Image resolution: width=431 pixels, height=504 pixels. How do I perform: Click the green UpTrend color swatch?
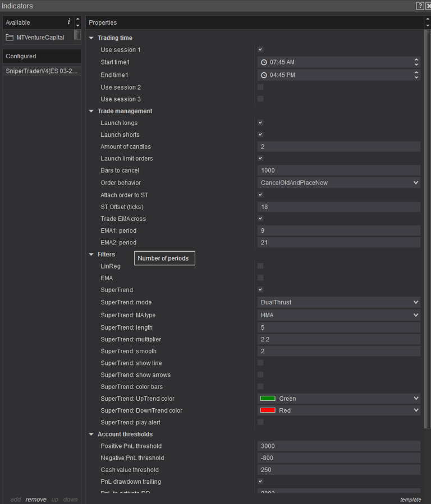(x=268, y=399)
